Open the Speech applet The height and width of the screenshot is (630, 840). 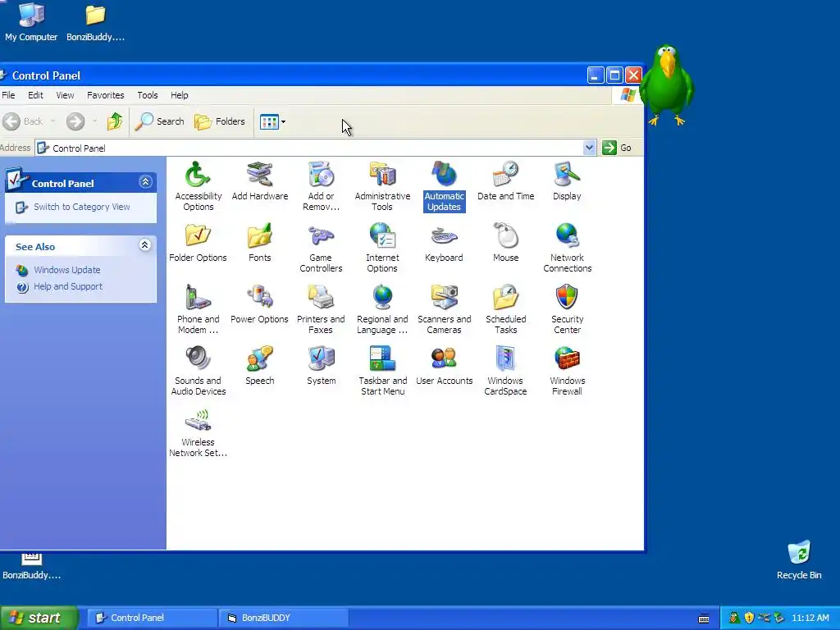tap(260, 365)
